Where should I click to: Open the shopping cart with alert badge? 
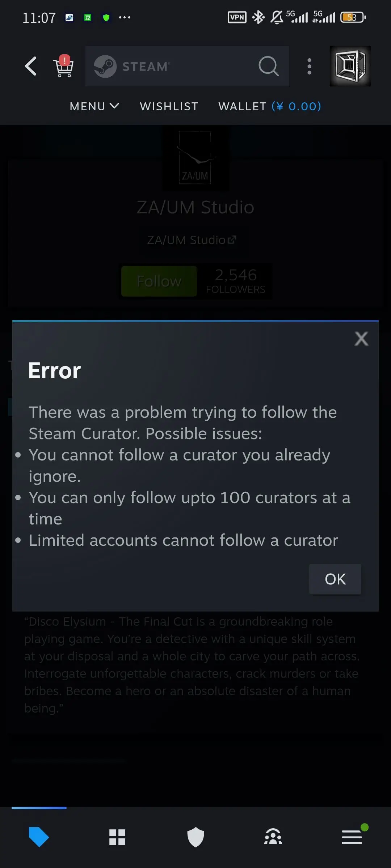pos(63,66)
